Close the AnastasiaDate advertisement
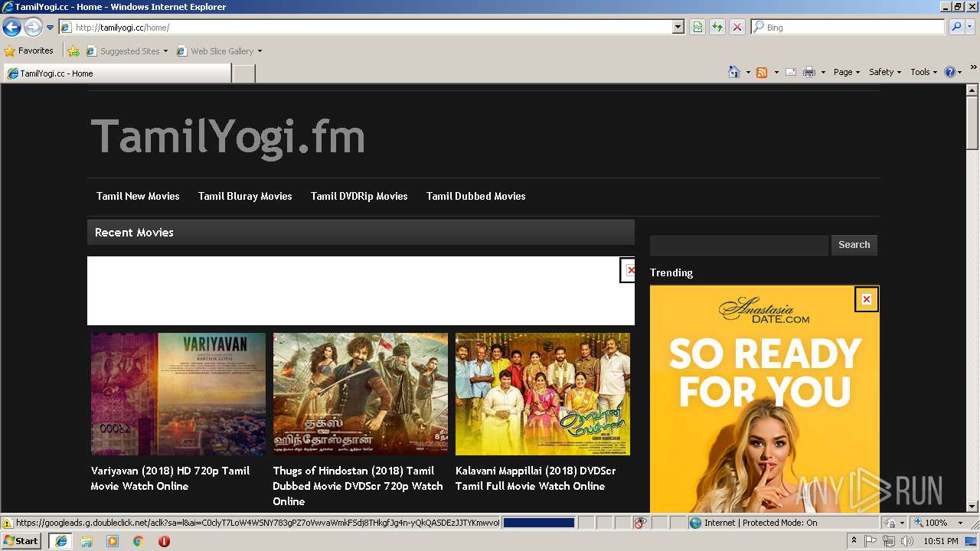 point(866,299)
